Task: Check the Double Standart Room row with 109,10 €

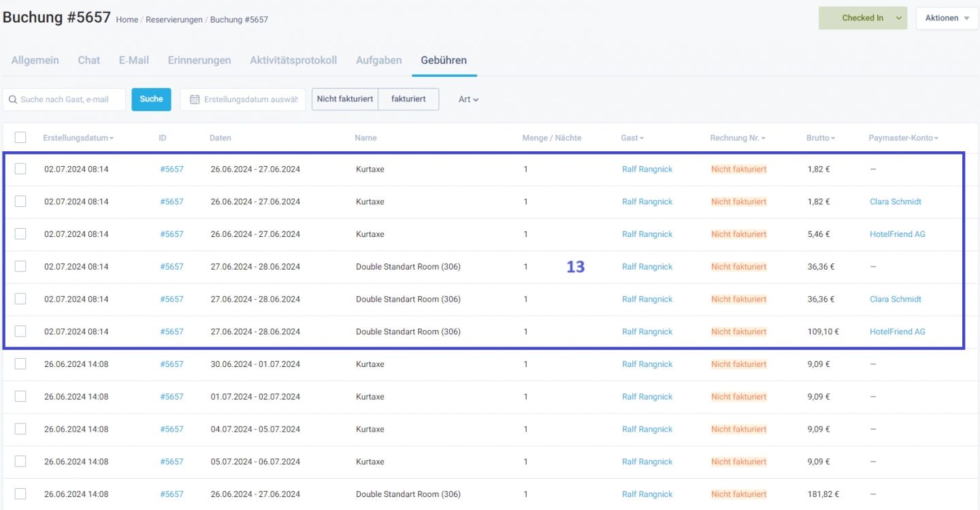Action: [x=20, y=332]
